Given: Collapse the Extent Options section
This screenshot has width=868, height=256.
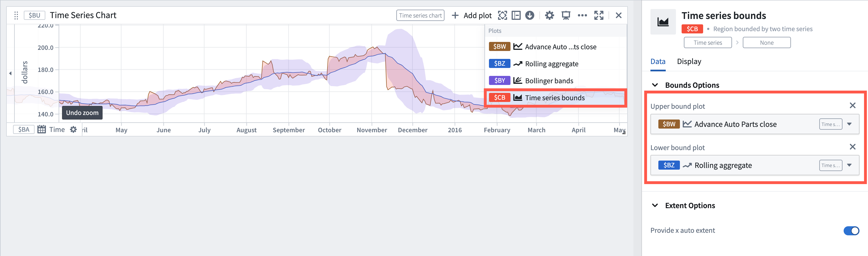Looking at the screenshot, I should click(655, 206).
